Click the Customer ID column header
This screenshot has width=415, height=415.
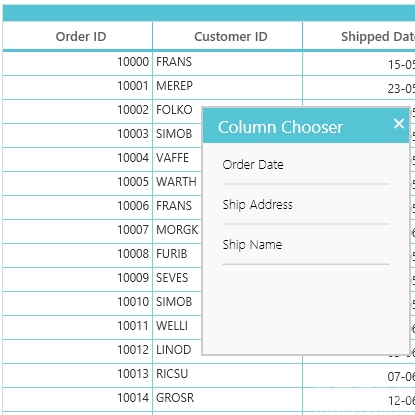228,36
